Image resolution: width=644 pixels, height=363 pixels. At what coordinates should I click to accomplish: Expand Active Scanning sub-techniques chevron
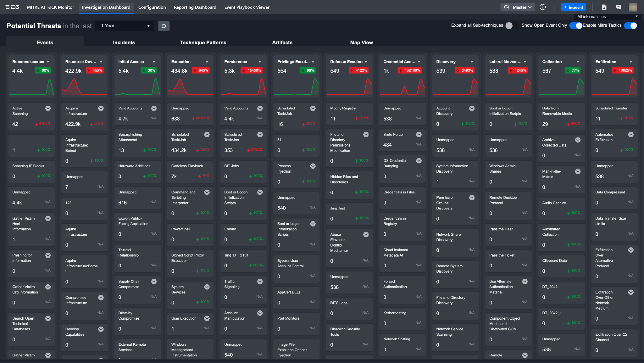[x=48, y=108]
